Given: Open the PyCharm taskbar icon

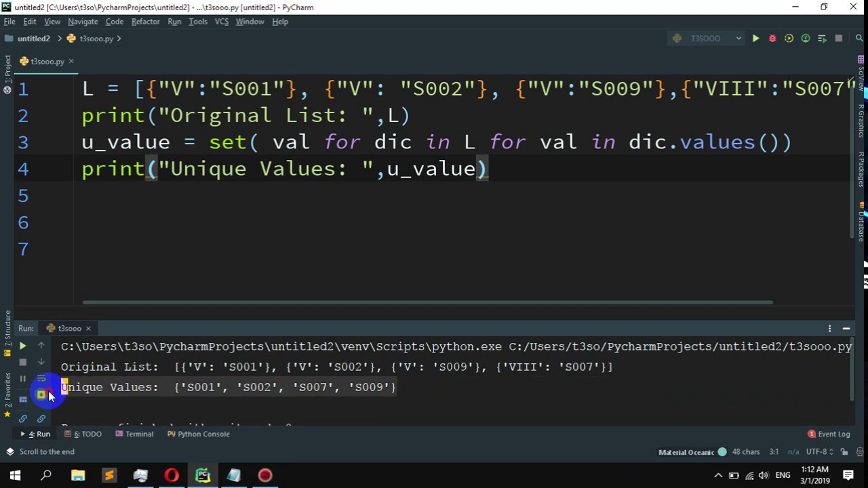Looking at the screenshot, I should click(203, 475).
